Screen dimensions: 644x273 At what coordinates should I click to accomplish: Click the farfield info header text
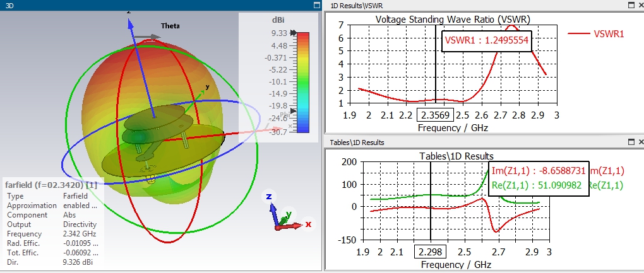[x=51, y=185]
